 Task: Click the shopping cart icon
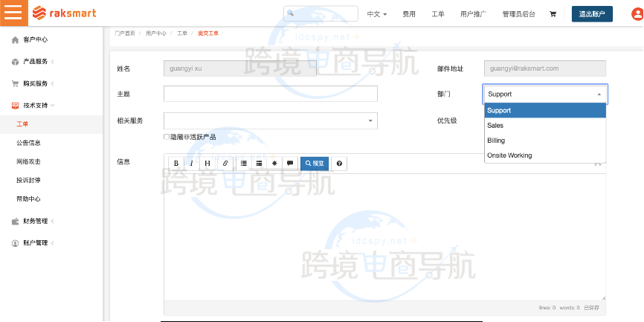553,13
